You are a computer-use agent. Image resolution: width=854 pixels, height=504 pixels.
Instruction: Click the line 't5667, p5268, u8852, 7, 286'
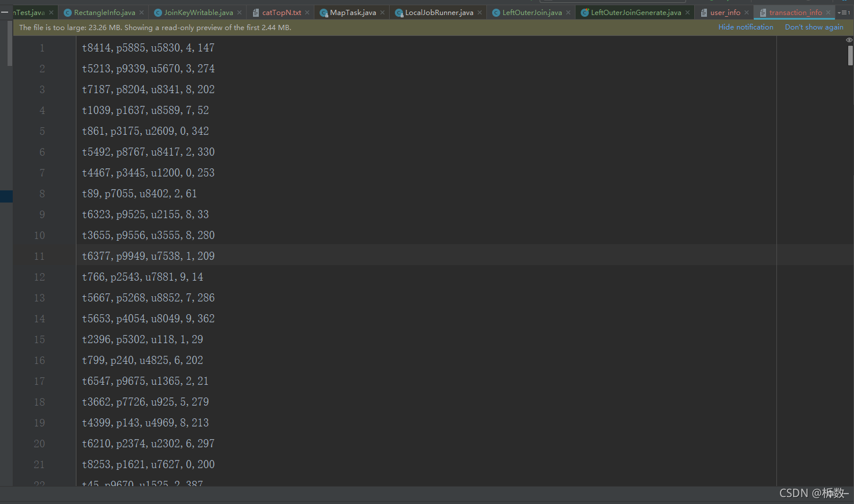click(x=148, y=298)
